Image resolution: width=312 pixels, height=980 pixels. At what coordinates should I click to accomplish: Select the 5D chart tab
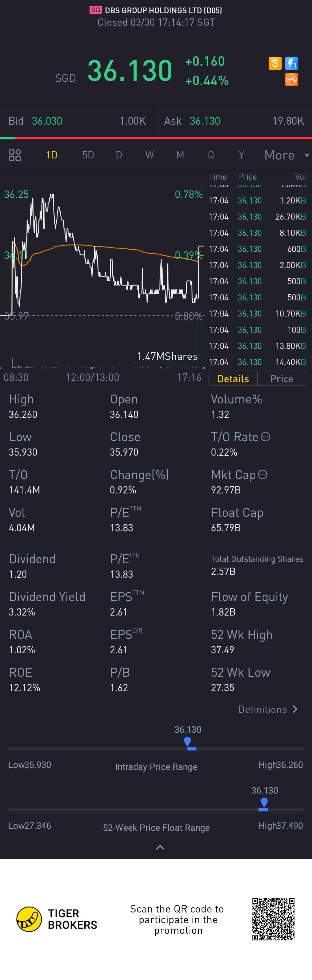coord(88,155)
